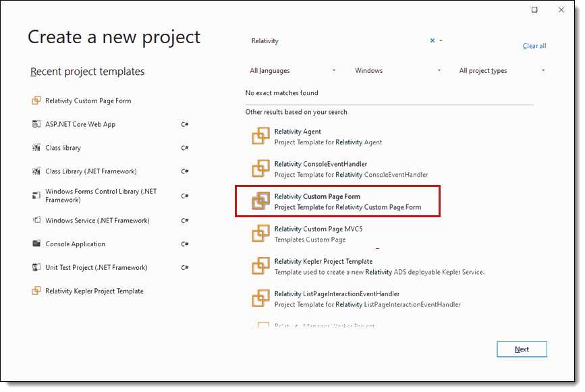The width and height of the screenshot is (585, 392).
Task: Open the Windows platform dropdown
Action: pos(397,70)
